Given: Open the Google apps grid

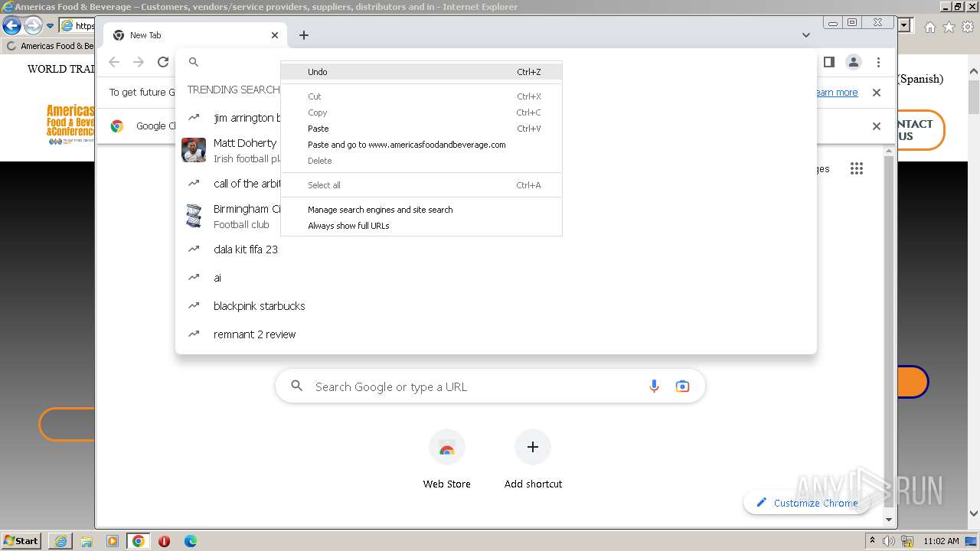Looking at the screenshot, I should tap(857, 168).
